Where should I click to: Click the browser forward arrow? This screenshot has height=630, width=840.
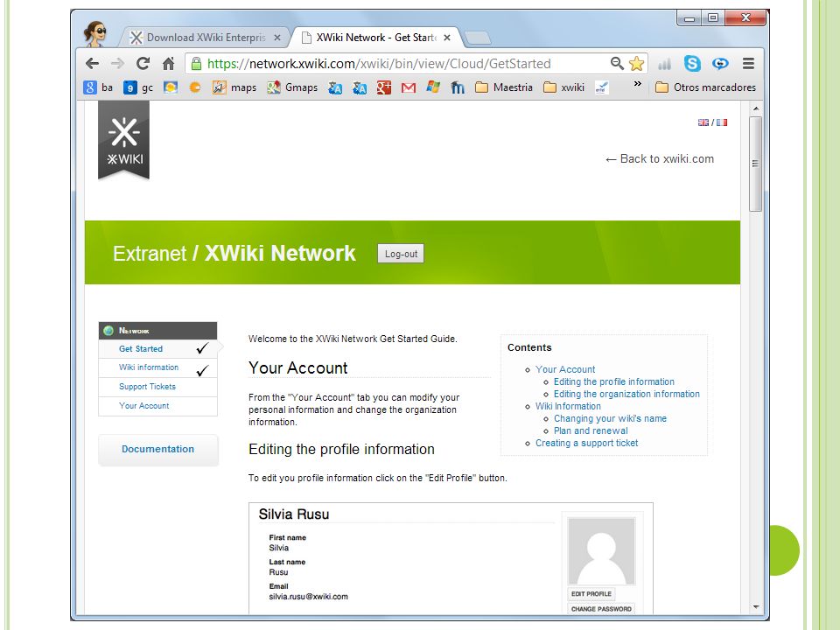click(117, 64)
